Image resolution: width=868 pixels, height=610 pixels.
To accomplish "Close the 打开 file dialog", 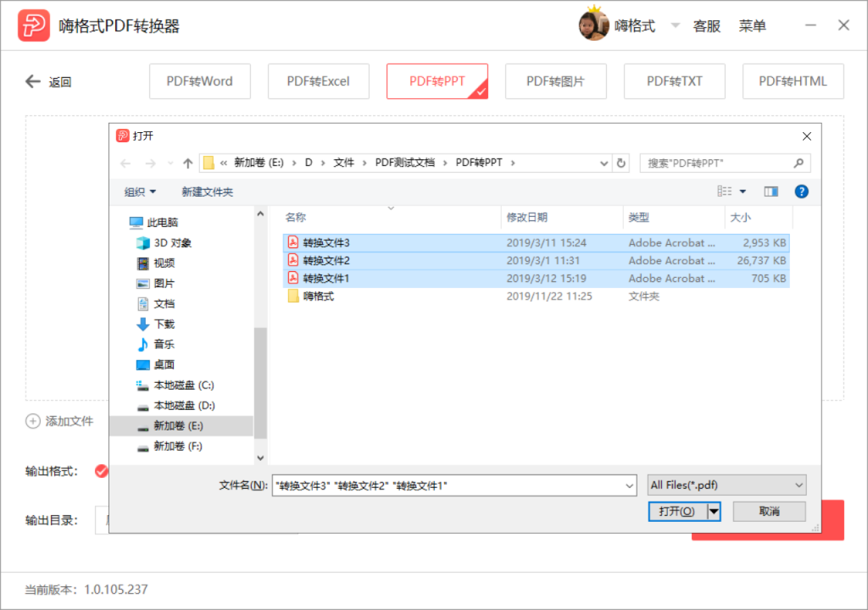I will click(x=807, y=136).
